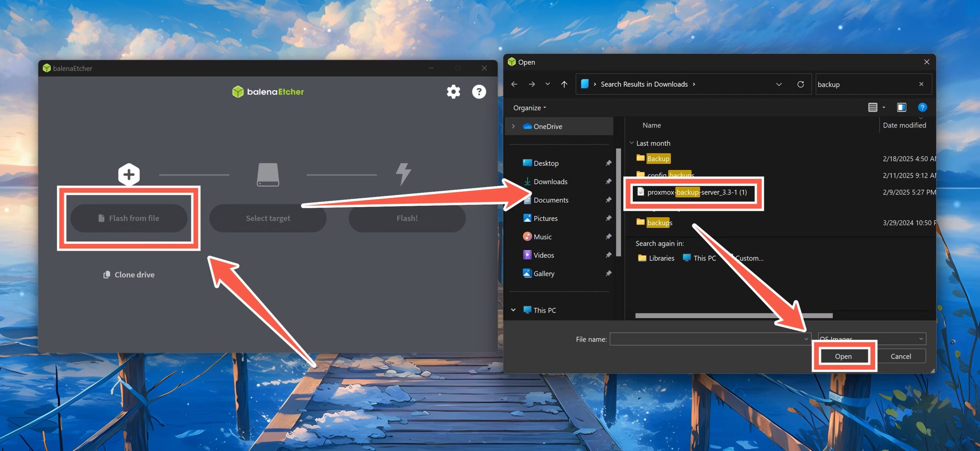Open balenaEtcher settings gear
The height and width of the screenshot is (451, 980).
tap(453, 92)
